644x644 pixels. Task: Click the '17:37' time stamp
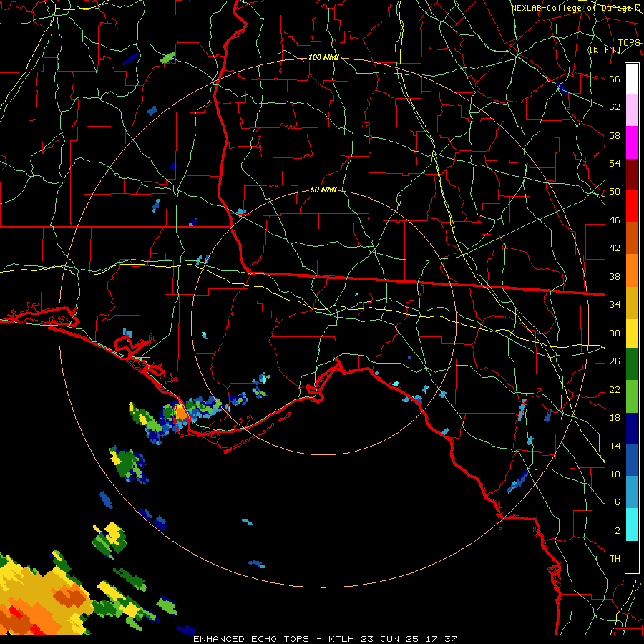(440, 639)
